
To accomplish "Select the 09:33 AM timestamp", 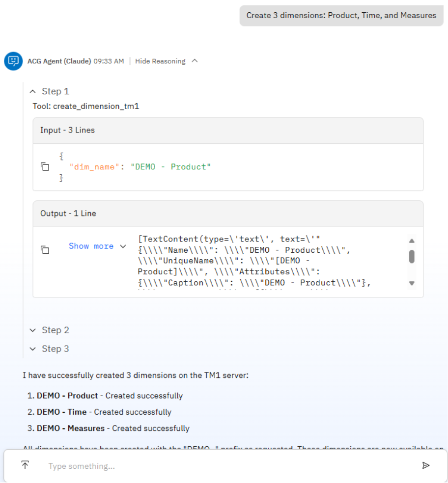I will [x=109, y=61].
